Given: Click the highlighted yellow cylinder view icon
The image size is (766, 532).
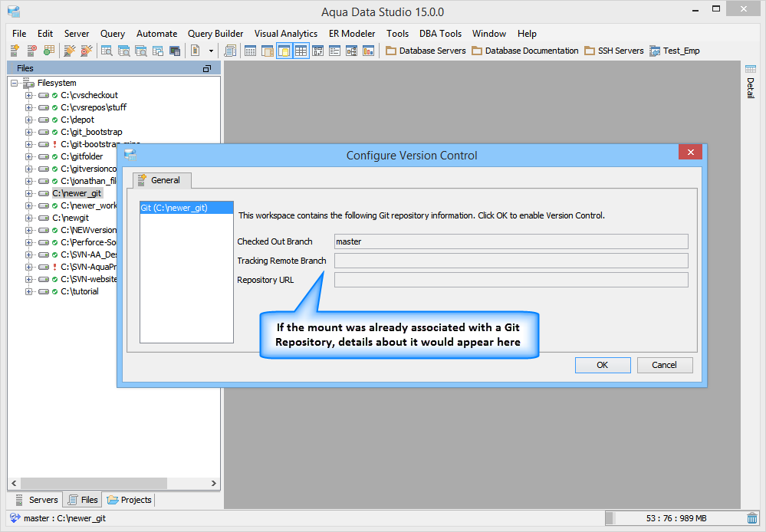Looking at the screenshot, I should (284, 51).
